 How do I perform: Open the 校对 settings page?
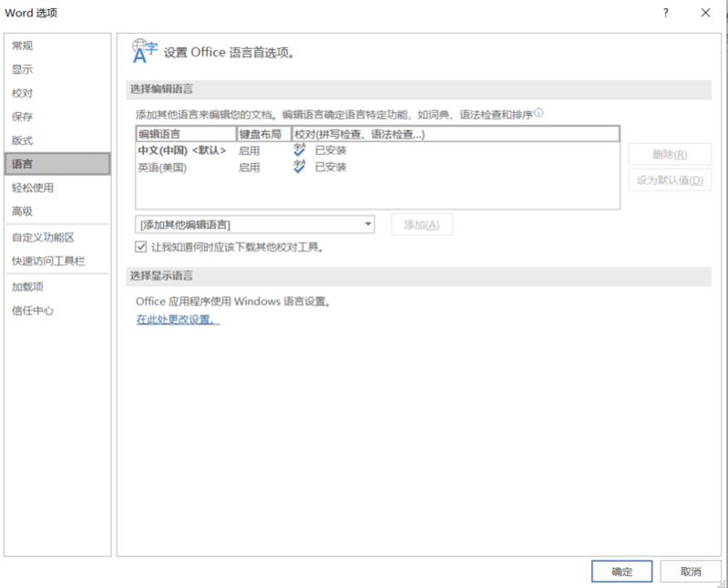23,93
